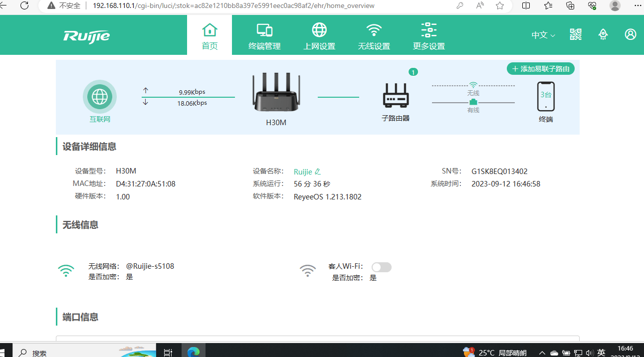The height and width of the screenshot is (357, 644).
Task: Switch to the 终端管理 tab
Action: [264, 36]
